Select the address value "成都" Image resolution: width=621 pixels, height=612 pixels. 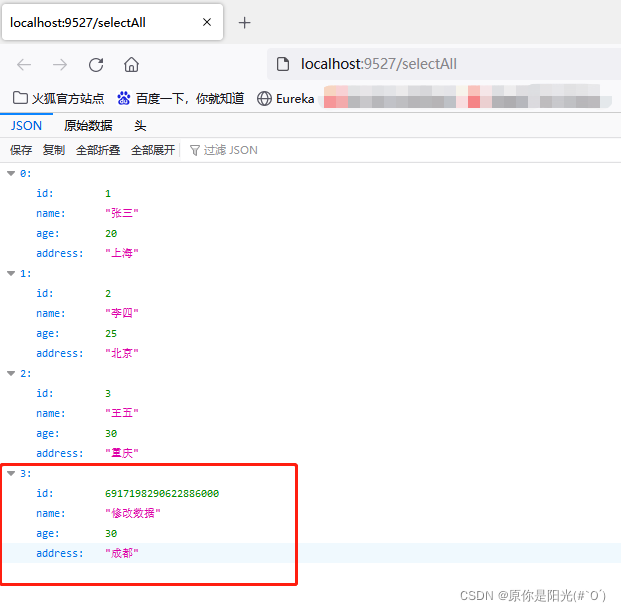pyautogui.click(x=122, y=553)
